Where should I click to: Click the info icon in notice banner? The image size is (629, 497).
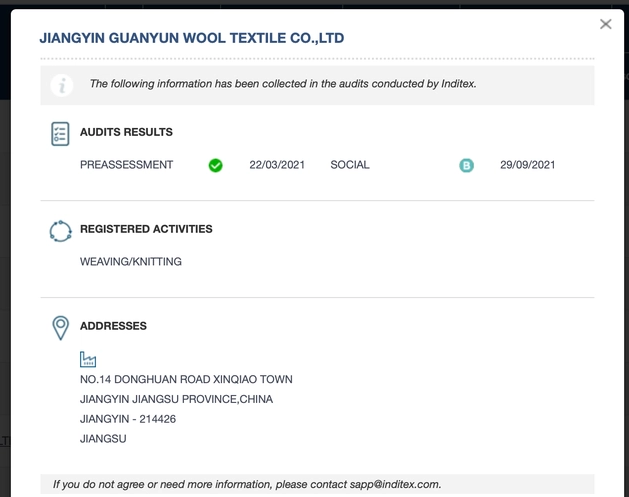[62, 85]
